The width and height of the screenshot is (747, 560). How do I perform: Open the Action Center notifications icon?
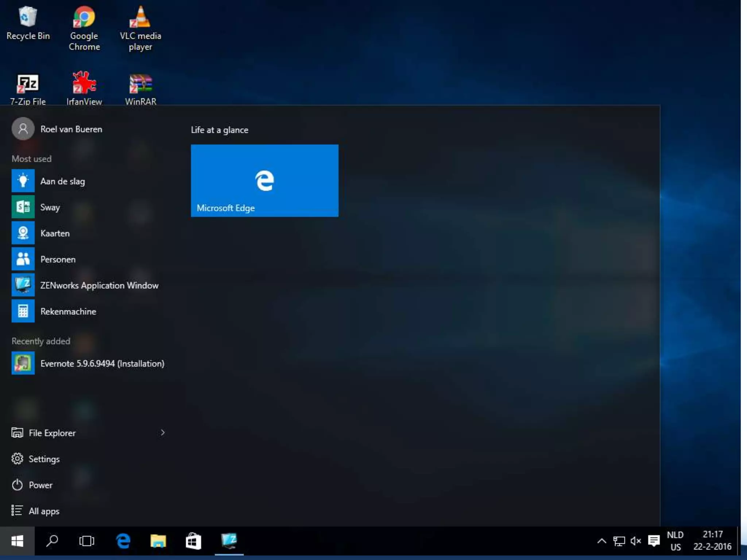654,541
